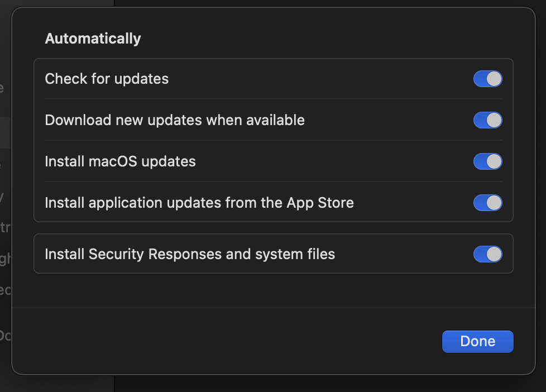Click the empty dialog footer left of Done
546x392 pixels.
pyautogui.click(x=223, y=341)
